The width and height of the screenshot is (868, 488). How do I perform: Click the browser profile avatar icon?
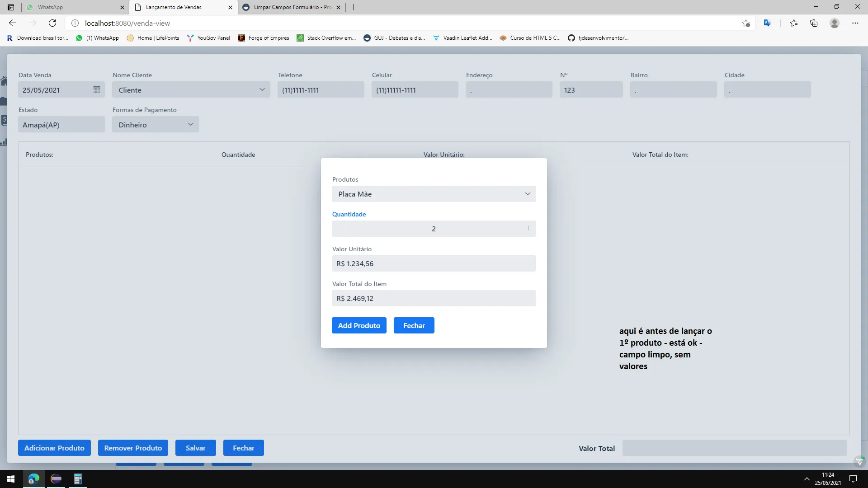click(x=835, y=23)
